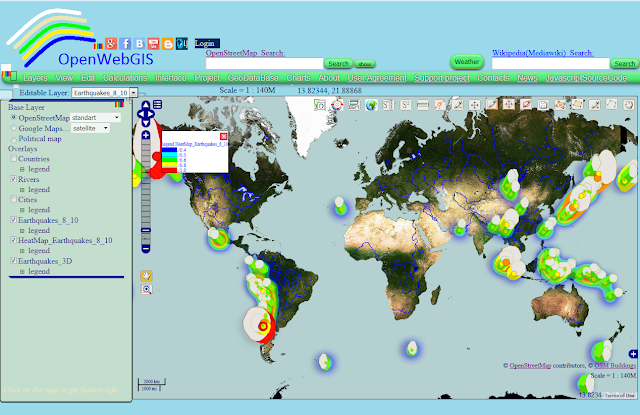Open the OpenStreetMap standart style dropdown
The width and height of the screenshot is (640, 415).
point(96,118)
